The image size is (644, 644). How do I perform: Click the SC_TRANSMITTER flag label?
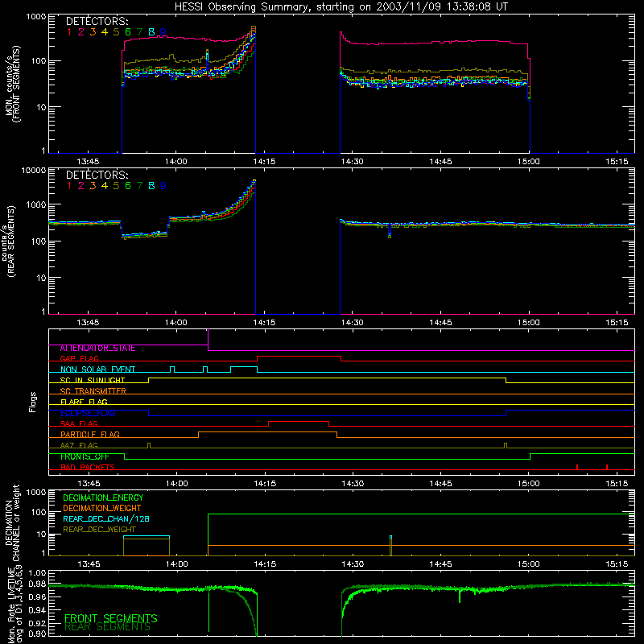(93, 391)
